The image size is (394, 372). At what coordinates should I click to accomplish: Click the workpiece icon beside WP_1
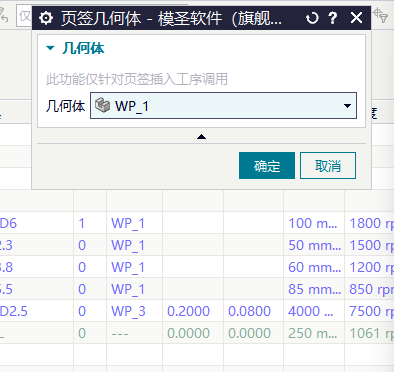point(102,105)
